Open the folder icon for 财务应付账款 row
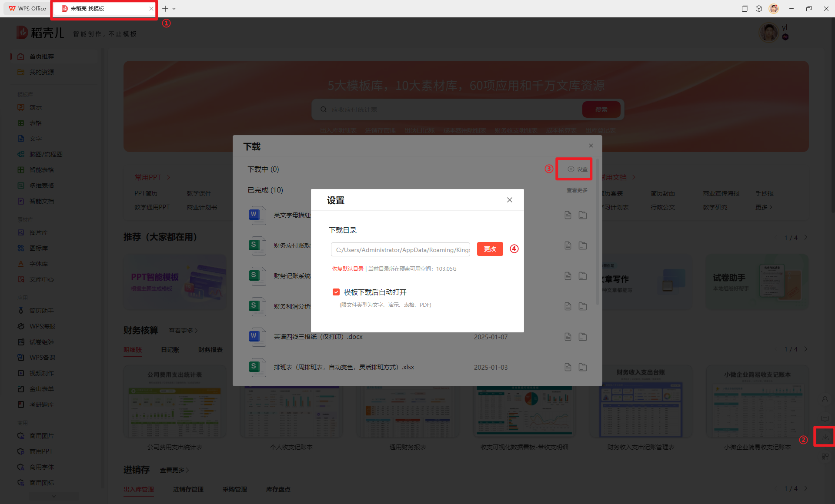 coord(583,245)
